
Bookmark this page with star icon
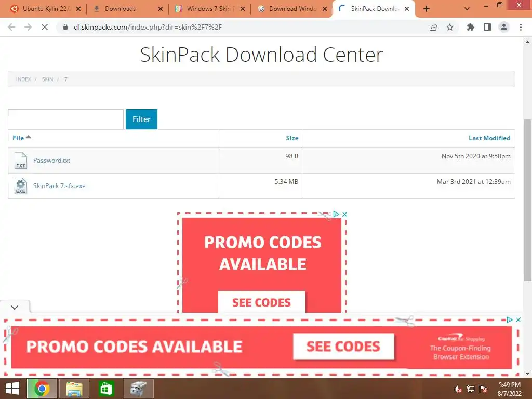tap(450, 27)
